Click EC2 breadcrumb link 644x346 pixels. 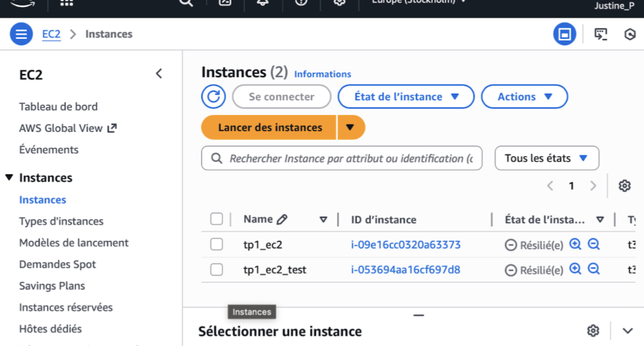(51, 34)
